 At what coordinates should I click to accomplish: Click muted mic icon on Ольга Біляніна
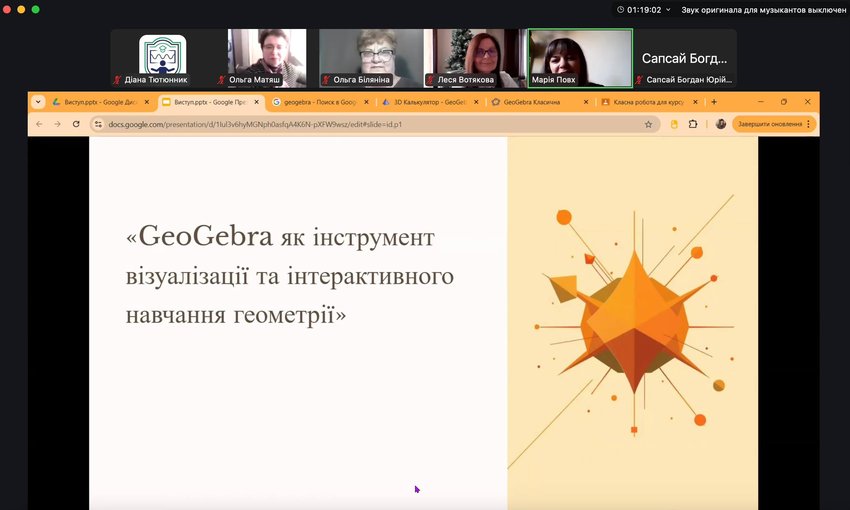[x=325, y=80]
